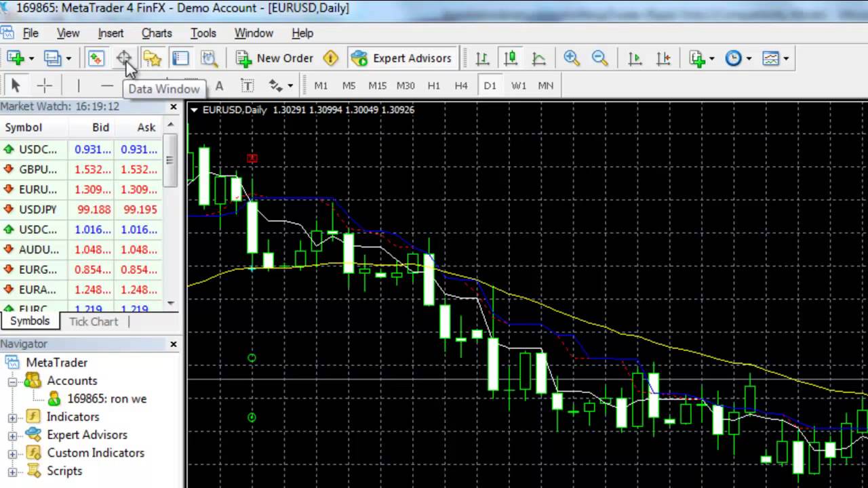Screen dimensions: 868x488
Task: Click the Zoom In magnifier
Action: pyautogui.click(x=572, y=58)
